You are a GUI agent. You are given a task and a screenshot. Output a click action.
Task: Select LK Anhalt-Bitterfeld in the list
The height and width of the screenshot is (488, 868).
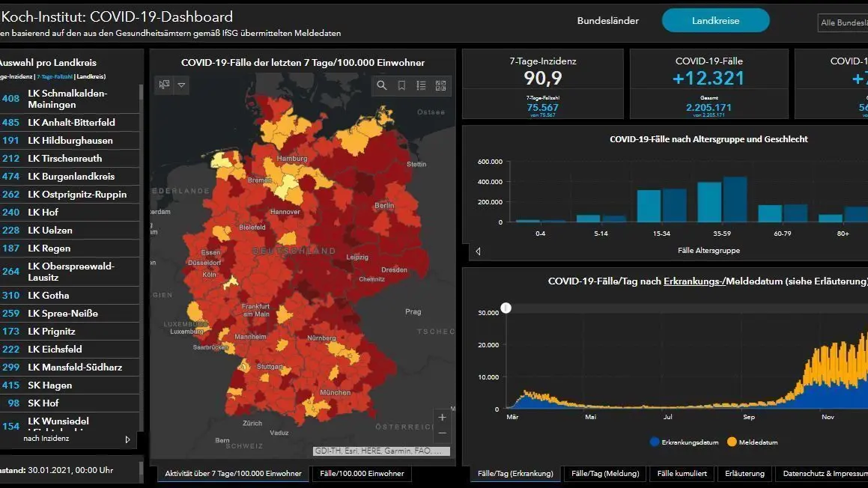point(70,122)
